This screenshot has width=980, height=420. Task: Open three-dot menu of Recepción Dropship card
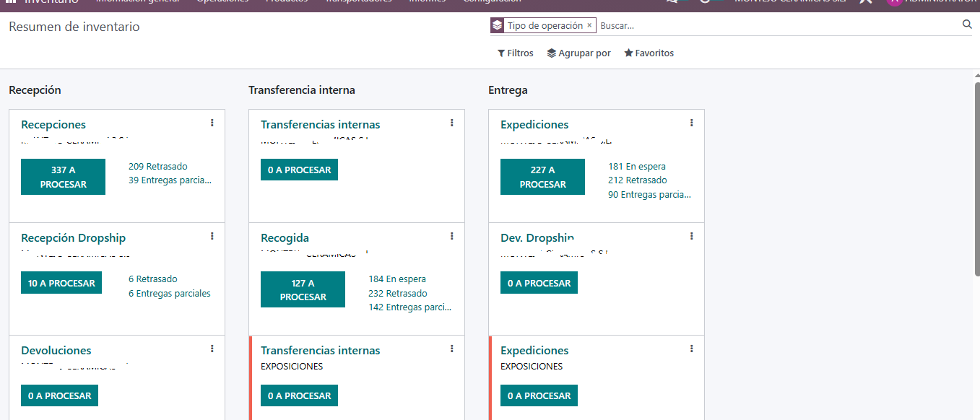coord(212,237)
